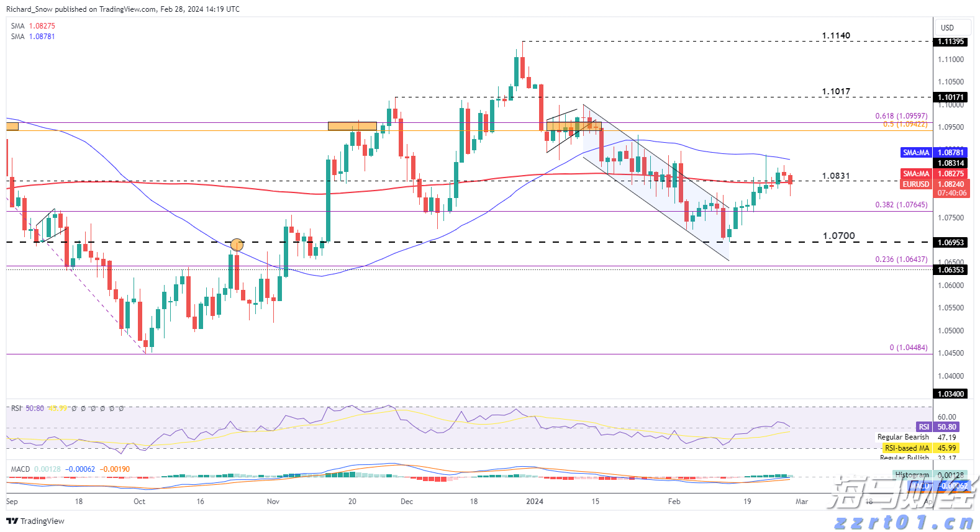Click the 07:40:06 candle countdown label
Image resolution: width=980 pixels, height=532 pixels.
[951, 193]
